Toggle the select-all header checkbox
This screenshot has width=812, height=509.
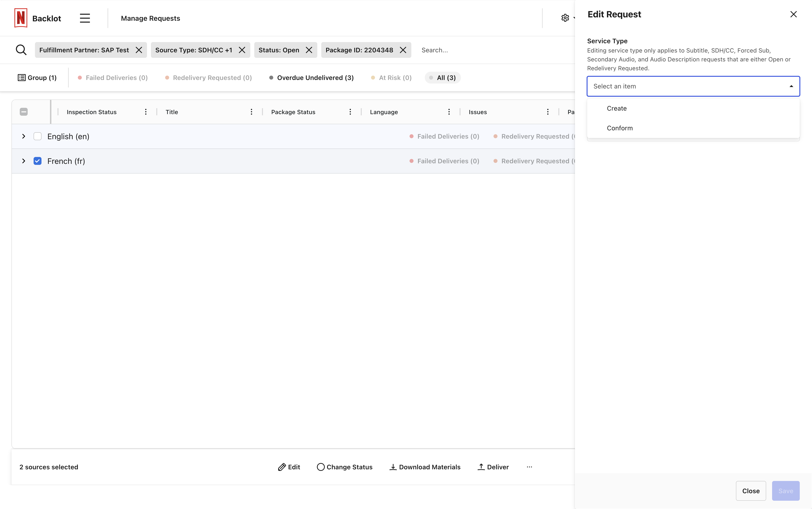[24, 112]
